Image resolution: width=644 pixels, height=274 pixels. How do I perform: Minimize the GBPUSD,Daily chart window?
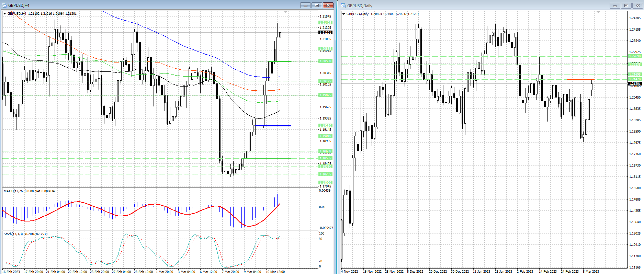(x=615, y=5)
